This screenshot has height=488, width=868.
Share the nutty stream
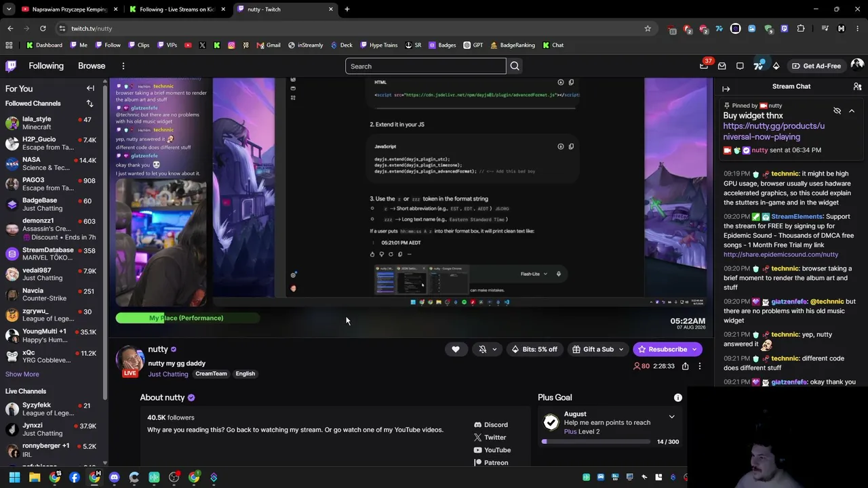pos(685,366)
